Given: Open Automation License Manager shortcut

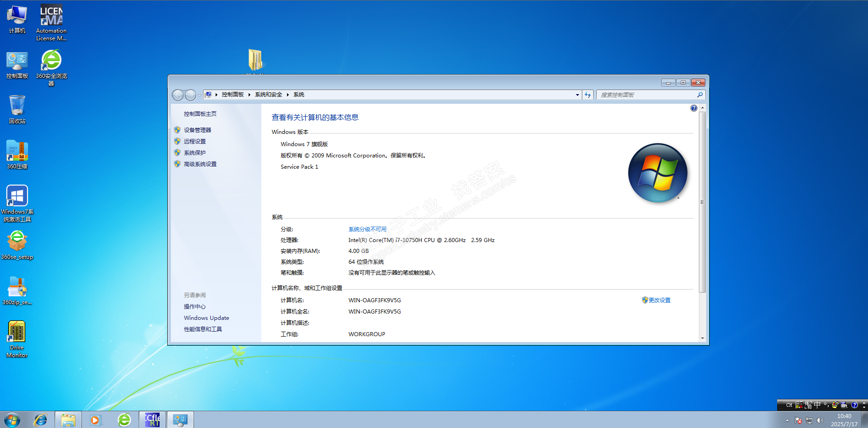Looking at the screenshot, I should click(x=51, y=23).
